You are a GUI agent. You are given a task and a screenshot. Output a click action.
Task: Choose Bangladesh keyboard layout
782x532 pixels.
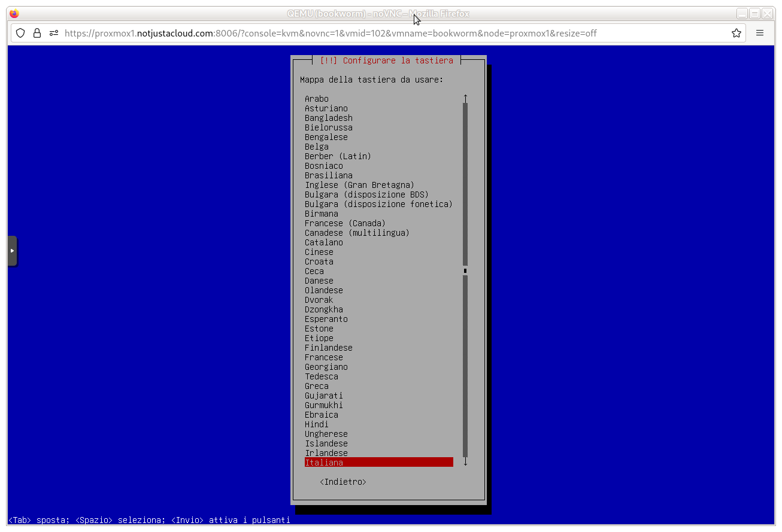[329, 118]
